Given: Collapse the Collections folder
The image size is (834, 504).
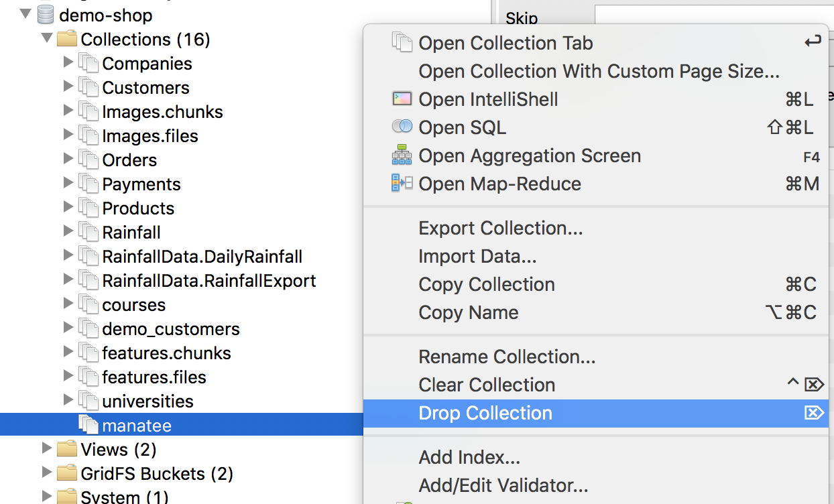Looking at the screenshot, I should (47, 39).
